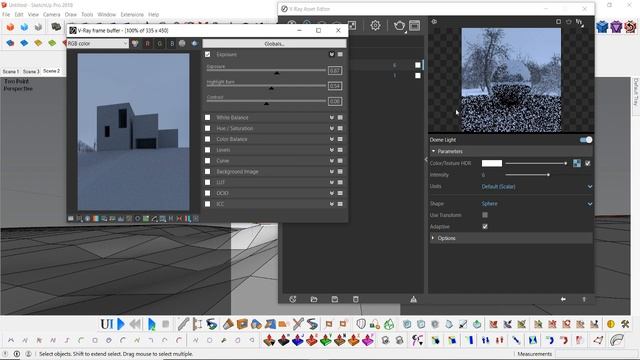
Task: Click the wrench tools icon at toolbar end
Action: (x=625, y=324)
